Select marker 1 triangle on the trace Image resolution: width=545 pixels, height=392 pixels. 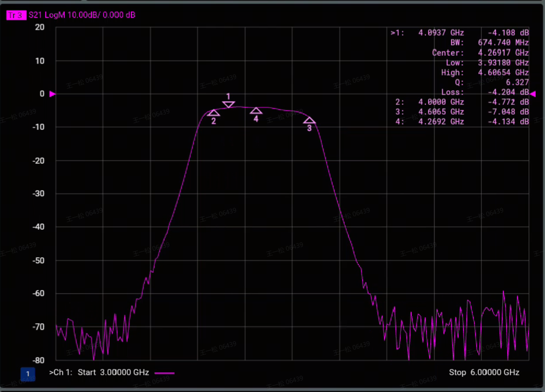(x=229, y=105)
